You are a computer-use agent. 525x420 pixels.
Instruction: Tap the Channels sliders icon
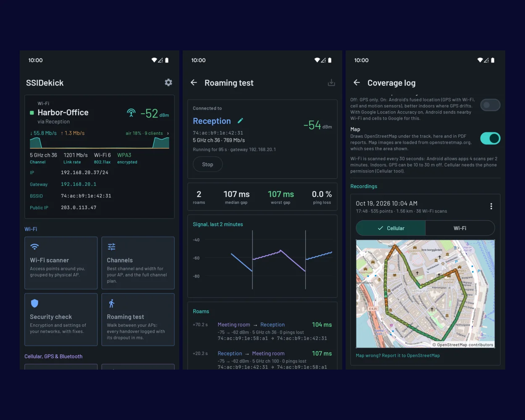coord(111,247)
